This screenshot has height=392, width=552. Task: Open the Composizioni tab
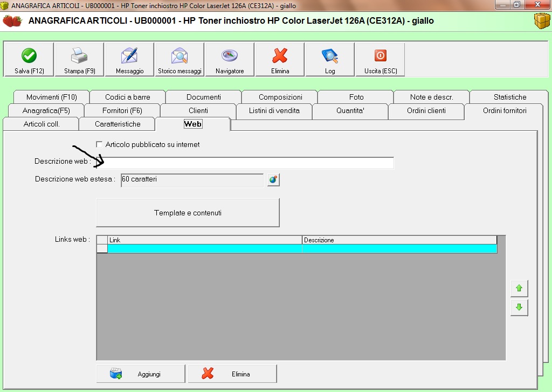(x=280, y=97)
